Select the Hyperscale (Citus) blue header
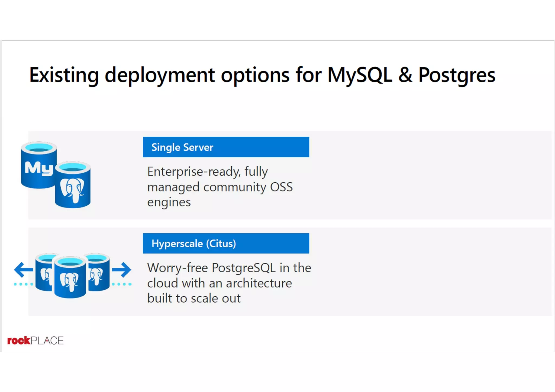Viewport: 555px width, 392px height. coord(226,243)
